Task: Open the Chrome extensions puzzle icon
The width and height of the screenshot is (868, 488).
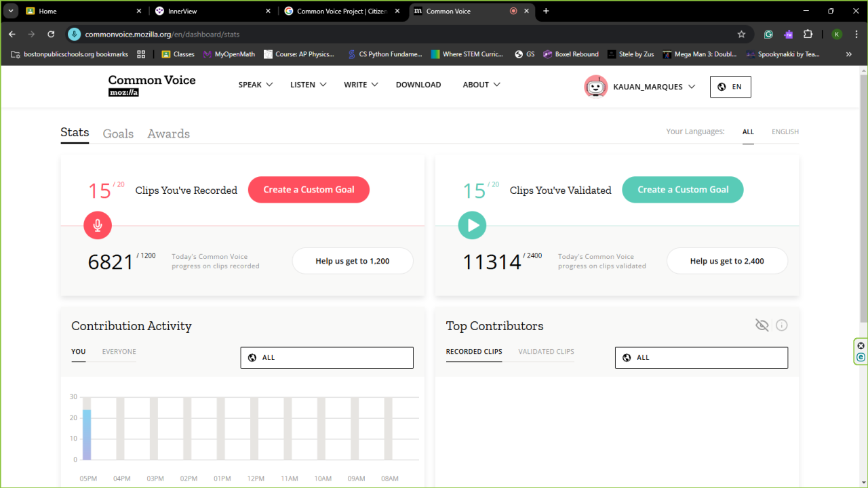Action: (x=808, y=34)
